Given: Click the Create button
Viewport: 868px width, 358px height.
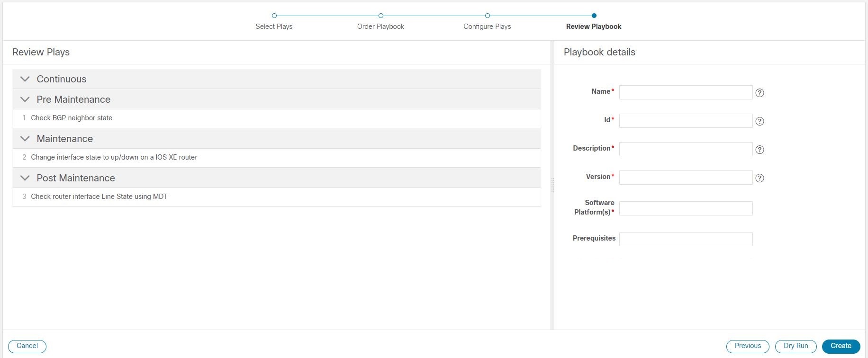Looking at the screenshot, I should click(841, 346).
